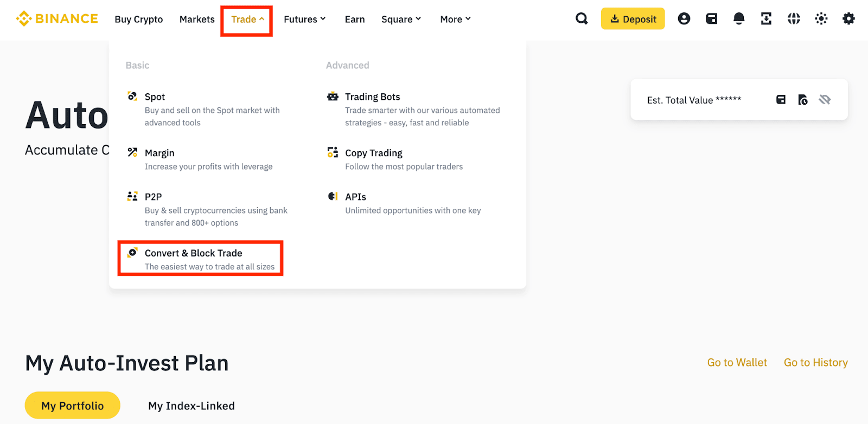Switch to My Index-Linked tab
Image resolution: width=868 pixels, height=424 pixels.
click(191, 406)
